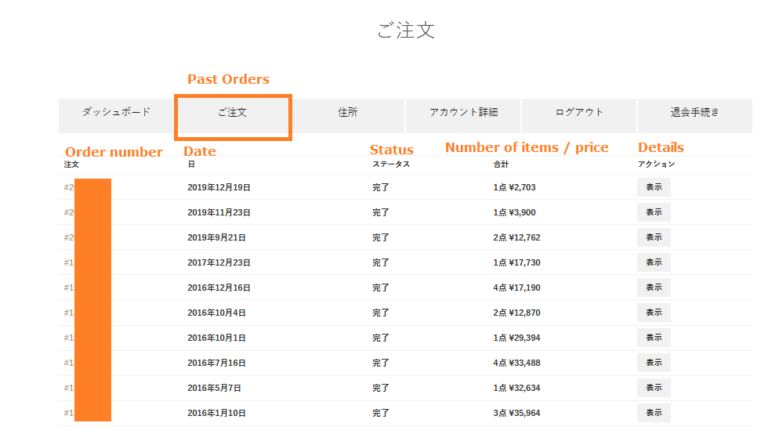The width and height of the screenshot is (768, 434).
Task: Show the 2017年12月23日 order details
Action: (x=653, y=262)
